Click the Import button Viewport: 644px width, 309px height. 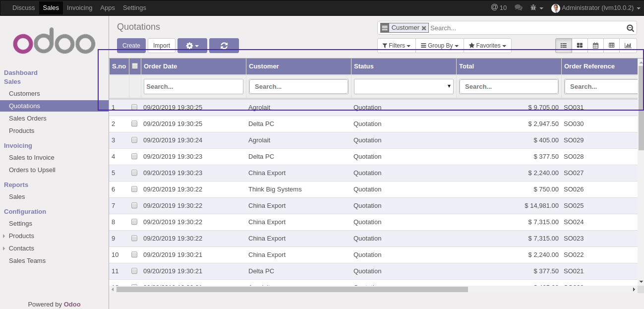coord(162,46)
